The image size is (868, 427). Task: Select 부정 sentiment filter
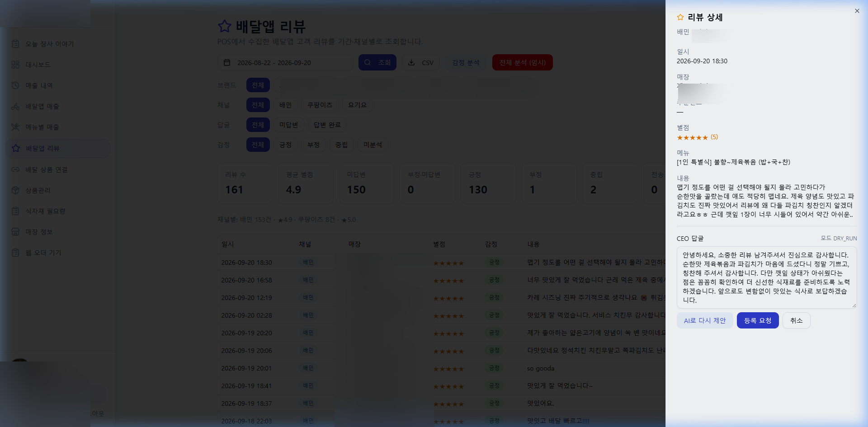point(313,145)
